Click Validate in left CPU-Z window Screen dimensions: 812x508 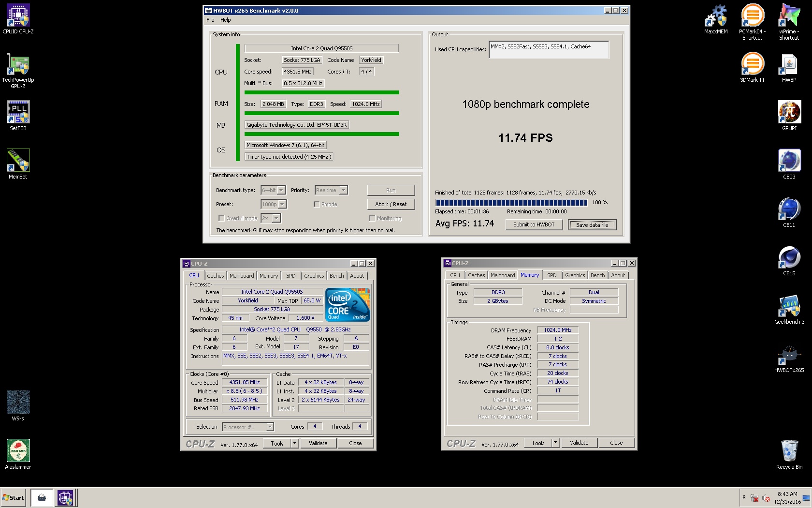pyautogui.click(x=318, y=443)
